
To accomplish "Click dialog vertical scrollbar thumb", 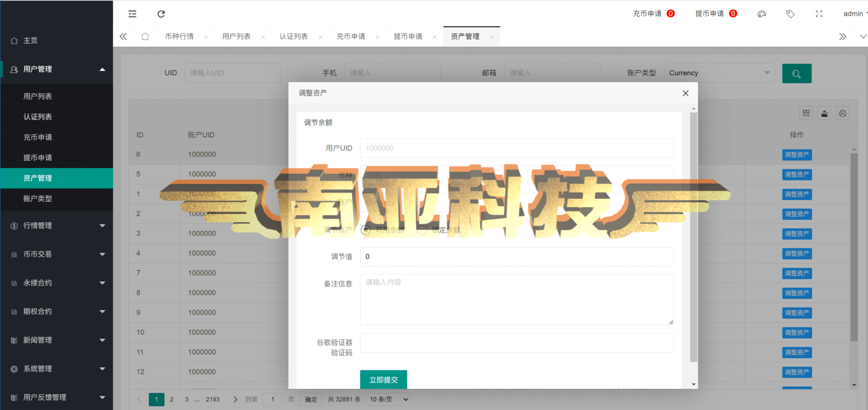I will click(x=693, y=237).
